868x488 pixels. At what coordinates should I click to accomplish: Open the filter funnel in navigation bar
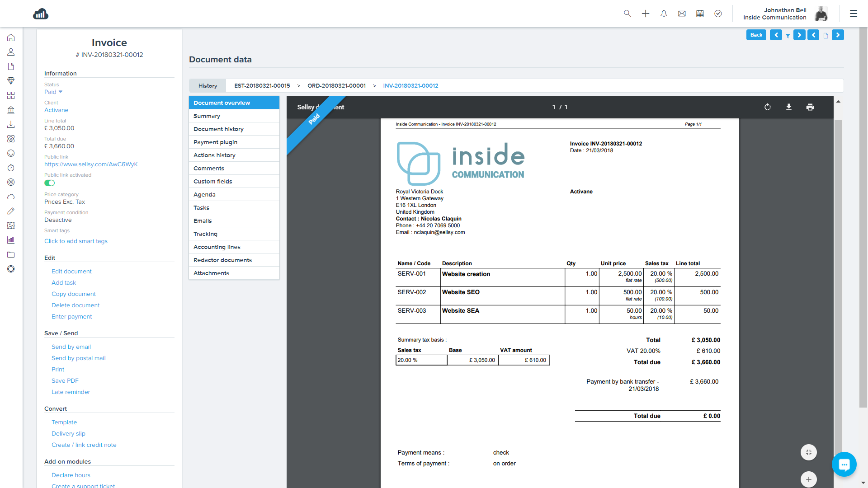[x=788, y=36]
